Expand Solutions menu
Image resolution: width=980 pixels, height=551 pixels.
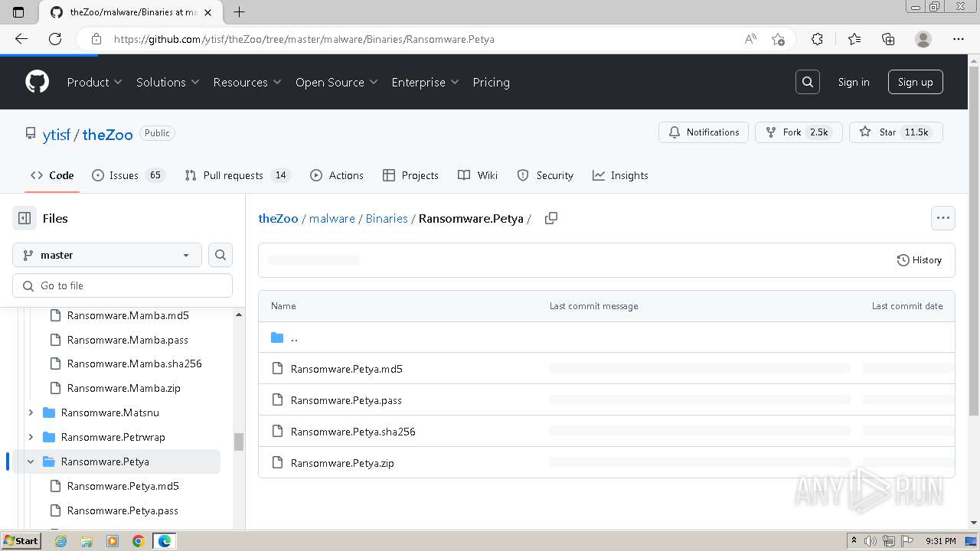point(168,82)
